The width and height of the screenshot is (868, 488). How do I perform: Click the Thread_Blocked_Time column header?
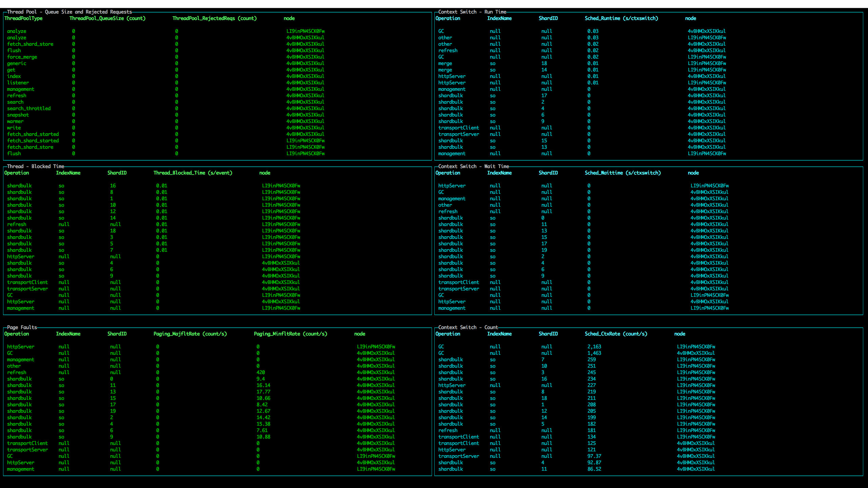point(193,173)
